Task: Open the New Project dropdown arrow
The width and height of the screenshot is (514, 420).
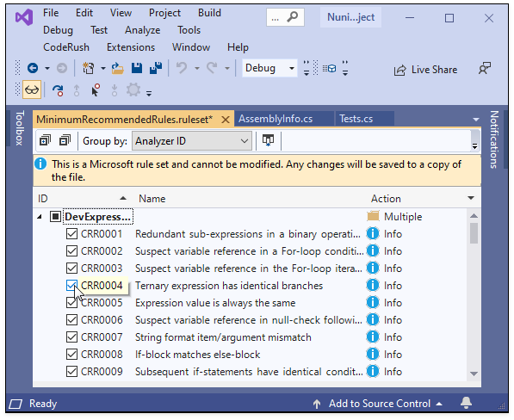Action: pos(103,69)
